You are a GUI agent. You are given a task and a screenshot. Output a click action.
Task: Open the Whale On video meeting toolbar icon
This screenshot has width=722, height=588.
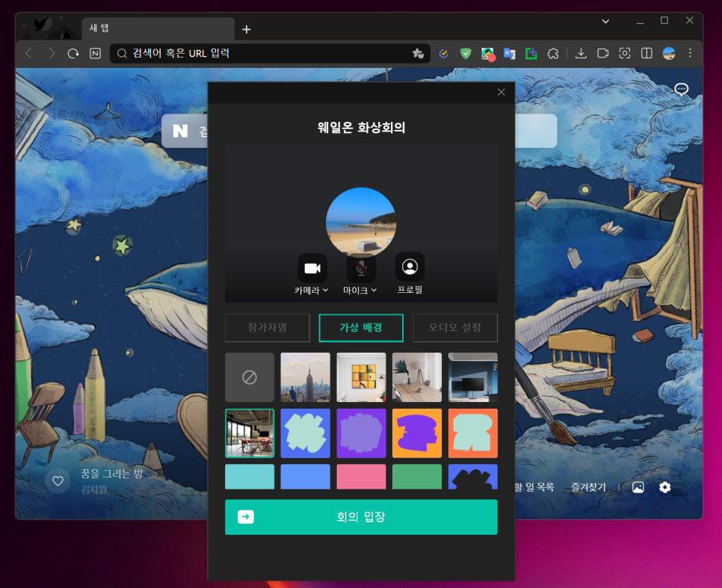pos(602,53)
